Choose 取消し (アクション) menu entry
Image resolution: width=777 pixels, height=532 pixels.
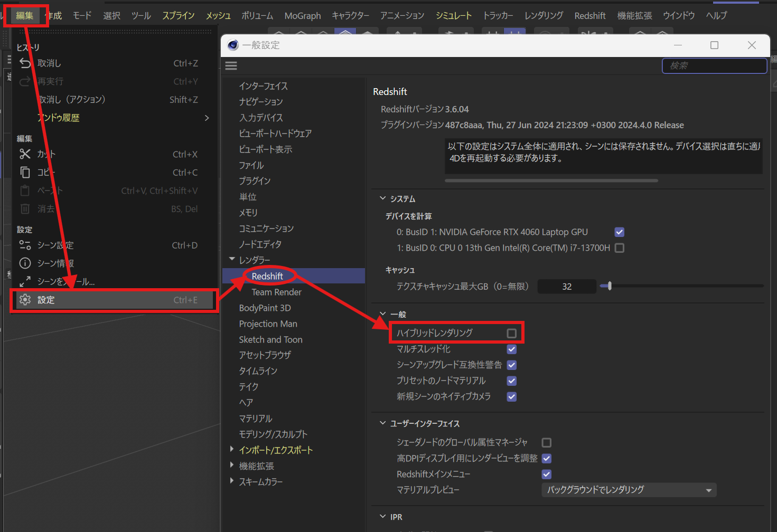[113, 100]
